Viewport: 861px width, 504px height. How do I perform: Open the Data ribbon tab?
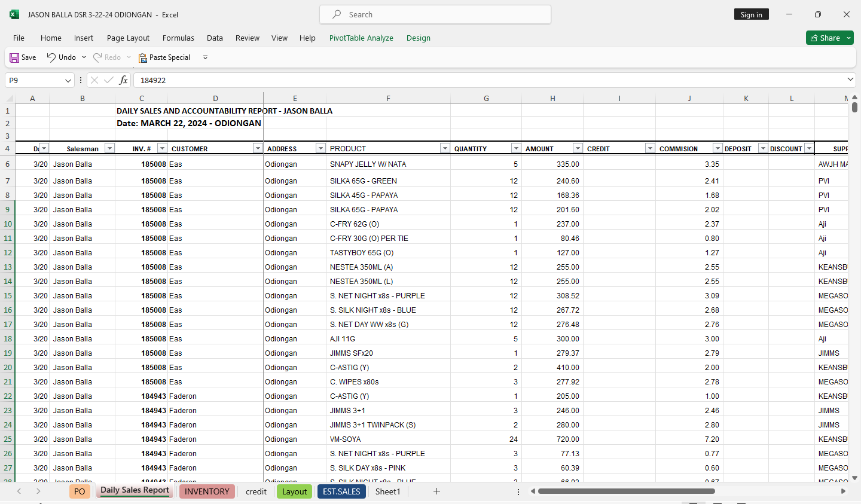coord(215,38)
